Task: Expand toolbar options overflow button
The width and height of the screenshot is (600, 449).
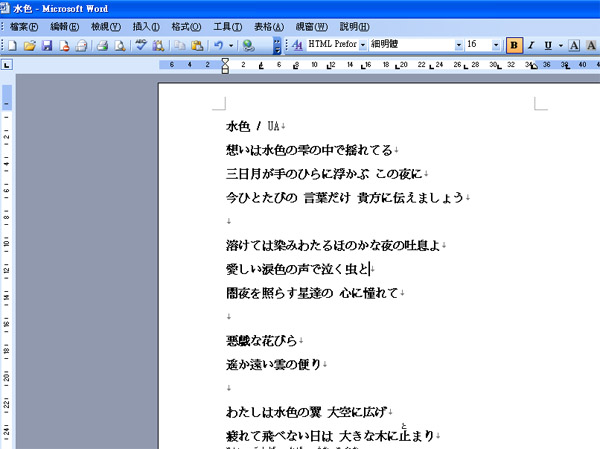Action: pyautogui.click(x=277, y=46)
